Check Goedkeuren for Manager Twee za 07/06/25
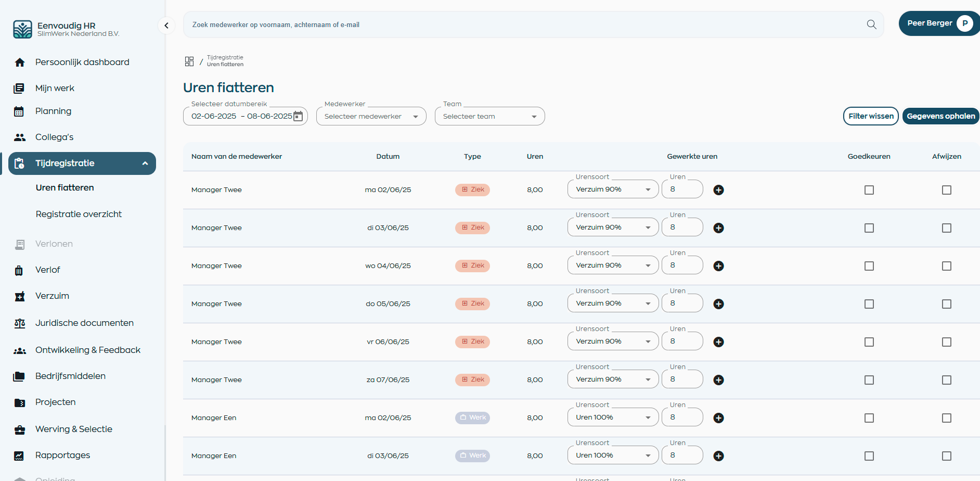980x481 pixels. click(869, 380)
